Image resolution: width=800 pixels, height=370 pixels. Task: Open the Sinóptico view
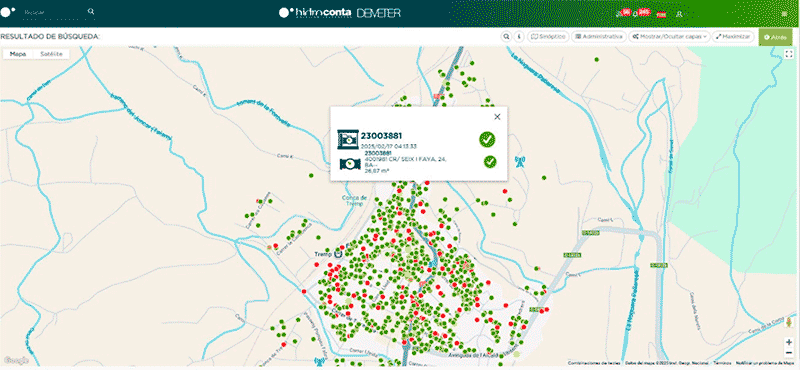(548, 37)
